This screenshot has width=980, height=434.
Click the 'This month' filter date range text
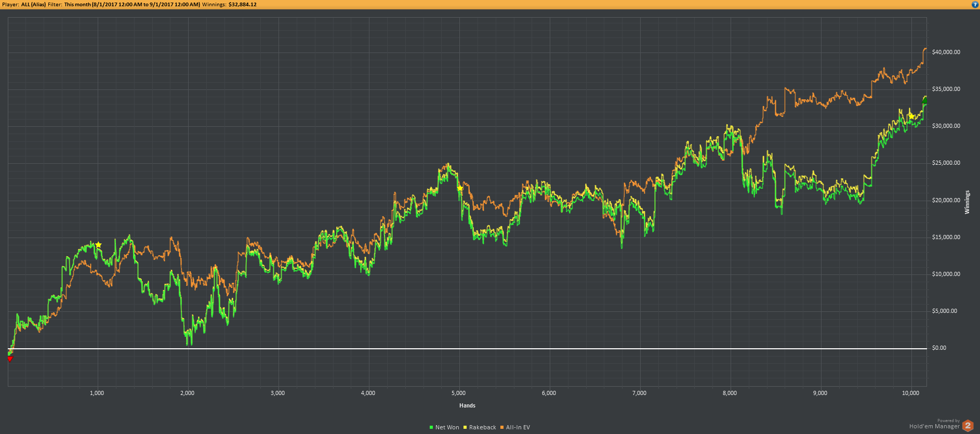point(132,4)
